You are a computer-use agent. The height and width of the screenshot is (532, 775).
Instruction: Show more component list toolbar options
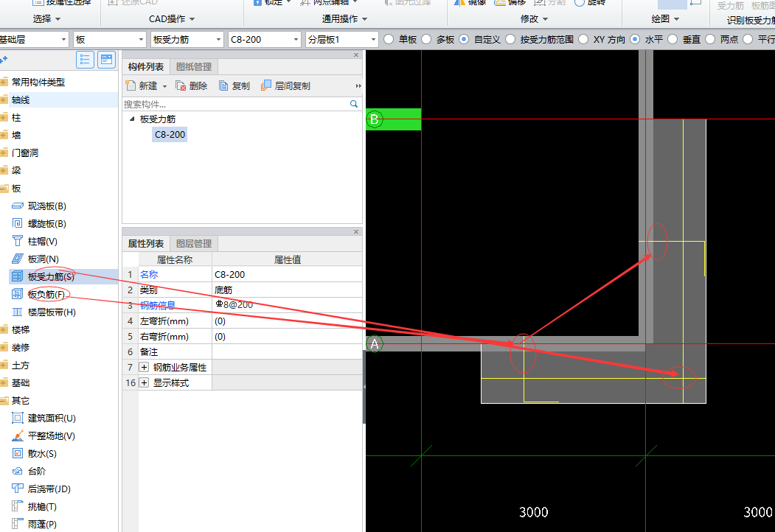pos(358,86)
